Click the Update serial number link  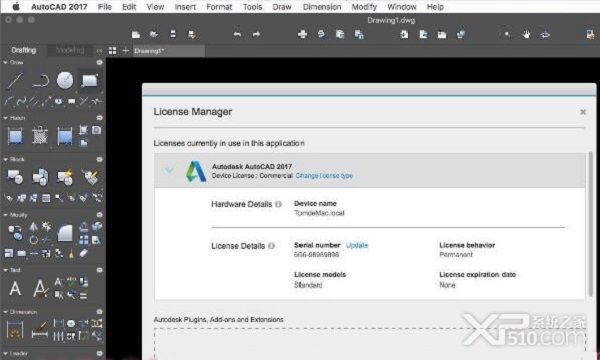pyautogui.click(x=357, y=245)
